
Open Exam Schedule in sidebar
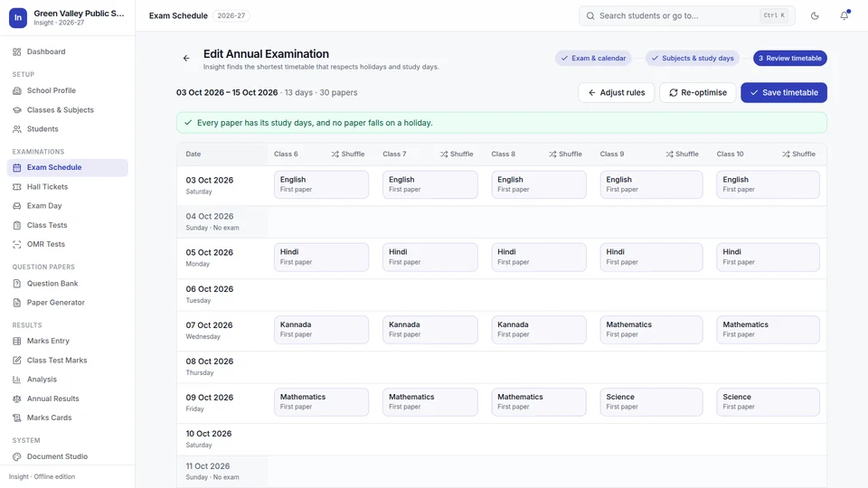pos(68,168)
